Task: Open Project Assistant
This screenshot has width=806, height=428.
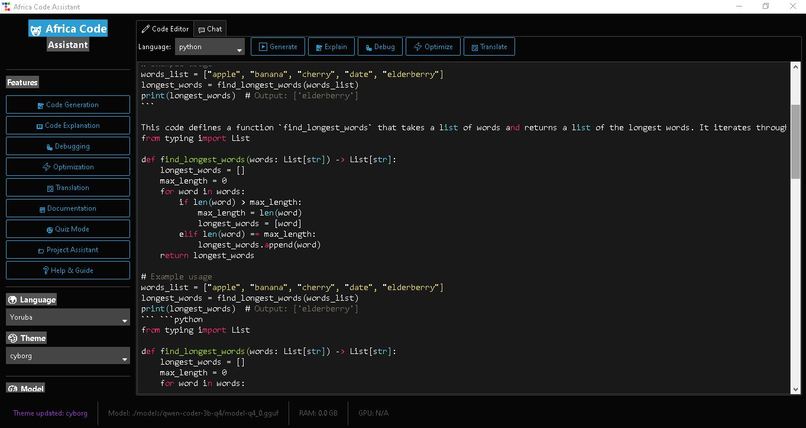Action: pos(68,250)
